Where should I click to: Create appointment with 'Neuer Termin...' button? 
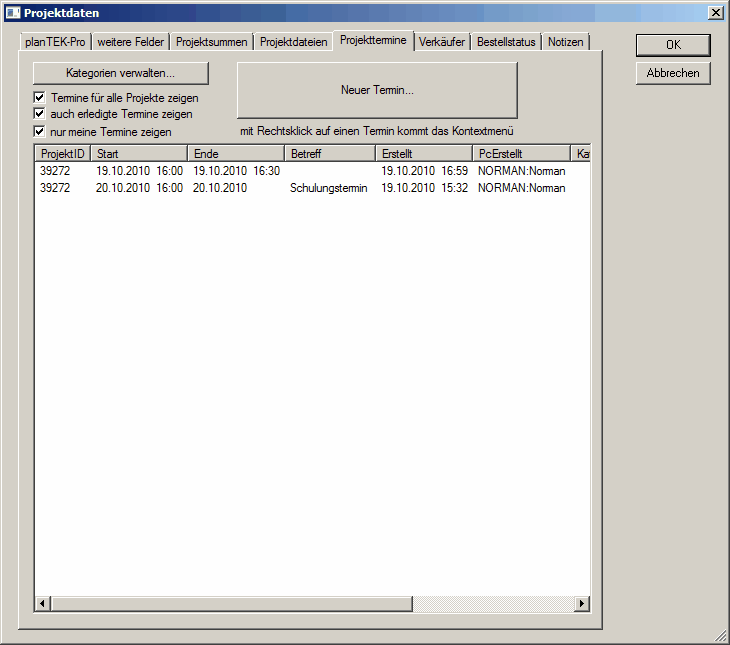coord(377,90)
